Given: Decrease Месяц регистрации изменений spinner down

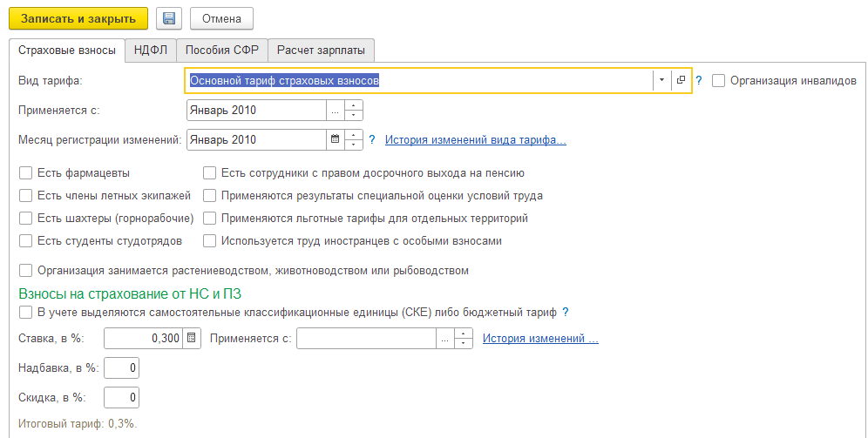Looking at the screenshot, I should pos(353,145).
